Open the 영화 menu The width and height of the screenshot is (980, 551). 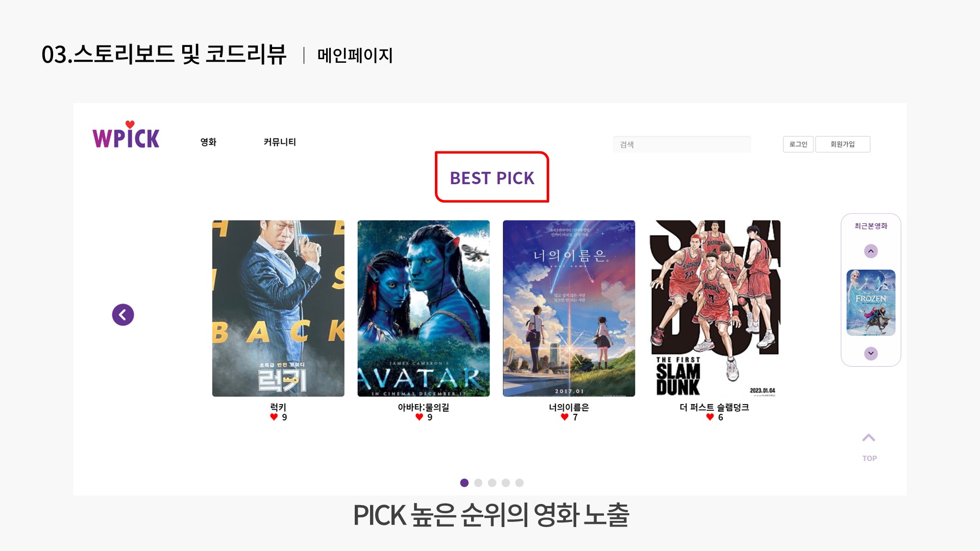click(x=208, y=142)
